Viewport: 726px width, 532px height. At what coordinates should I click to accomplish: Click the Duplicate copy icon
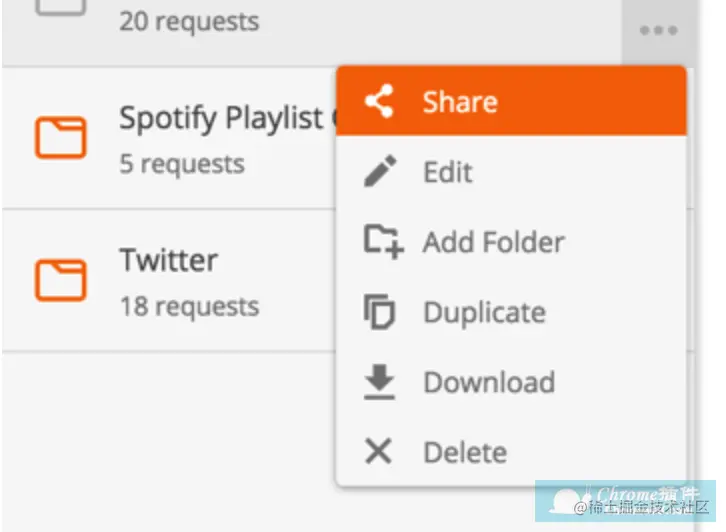(379, 312)
